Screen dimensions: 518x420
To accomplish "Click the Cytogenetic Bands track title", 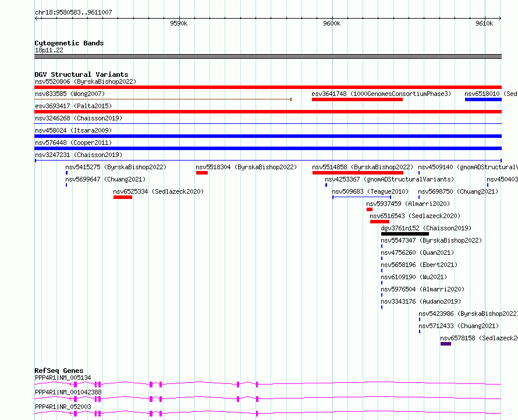I will pos(69,43).
